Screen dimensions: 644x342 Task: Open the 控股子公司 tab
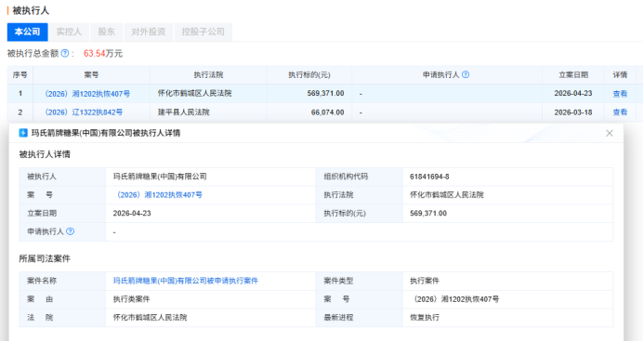204,32
